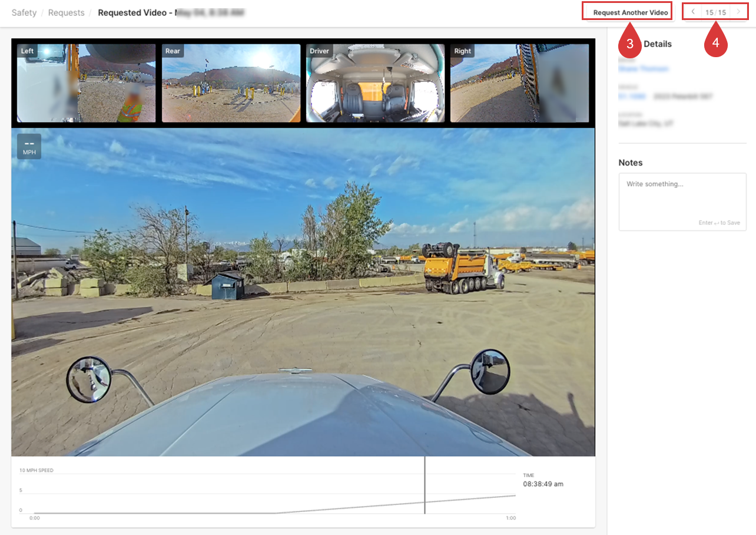
Task: Go to the previous video using left chevron
Action: click(693, 12)
